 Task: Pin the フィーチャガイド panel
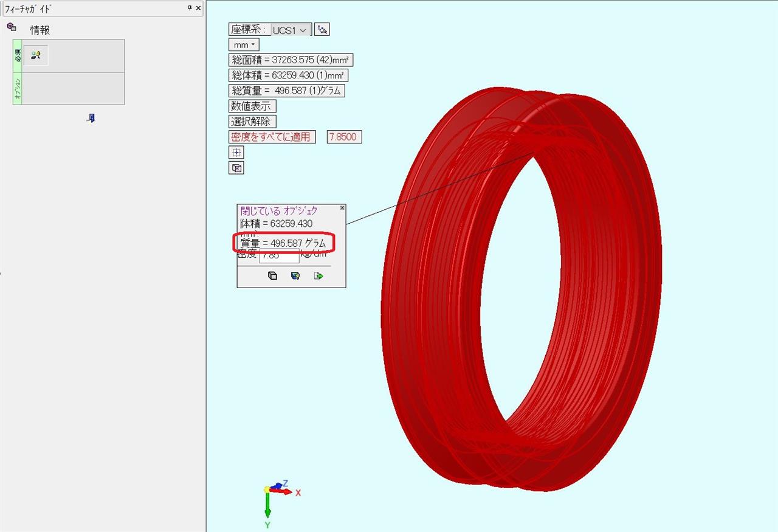pyautogui.click(x=190, y=8)
